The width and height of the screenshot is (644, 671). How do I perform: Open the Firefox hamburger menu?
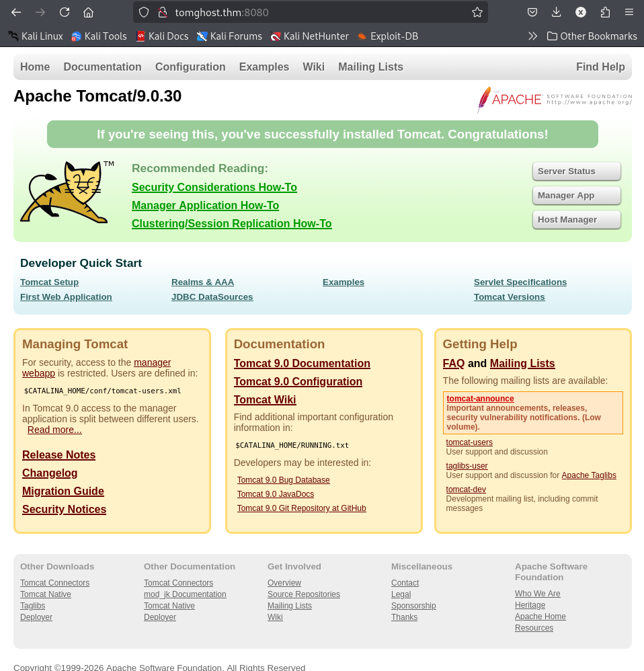[x=629, y=12]
